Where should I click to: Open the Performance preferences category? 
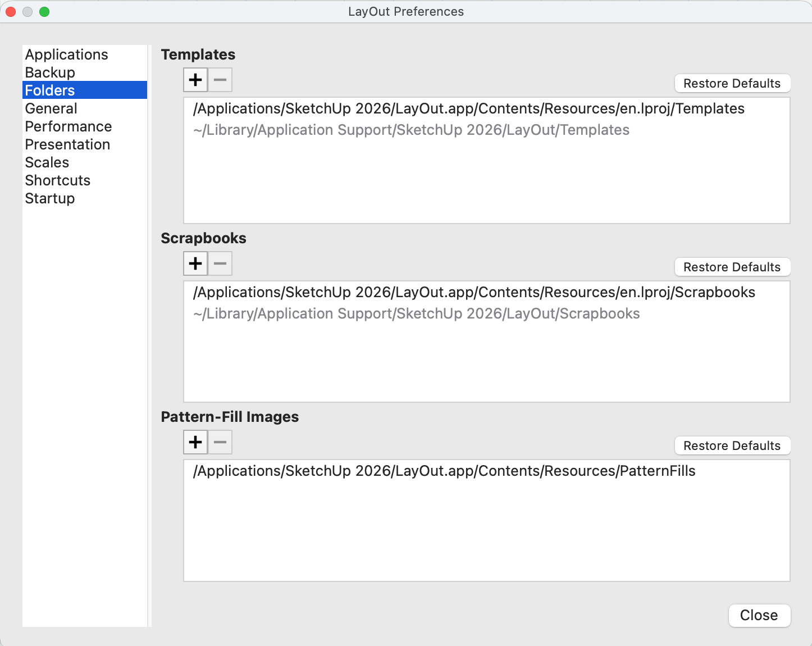click(85, 126)
